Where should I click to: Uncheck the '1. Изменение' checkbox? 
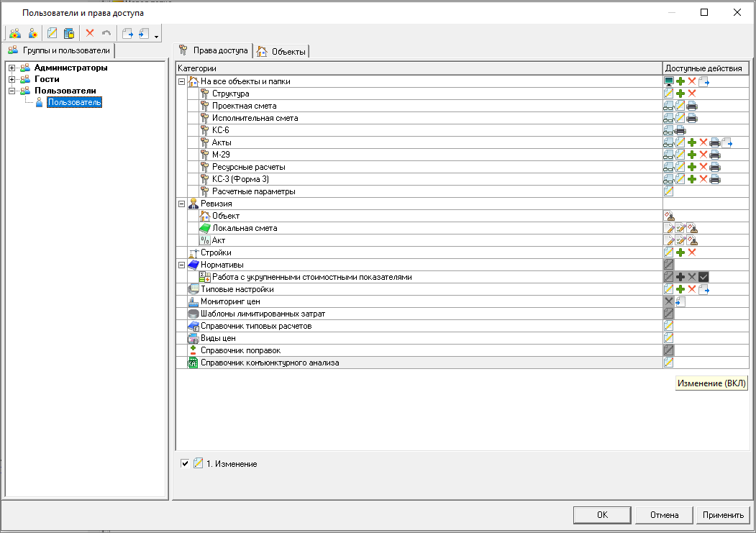pos(185,464)
